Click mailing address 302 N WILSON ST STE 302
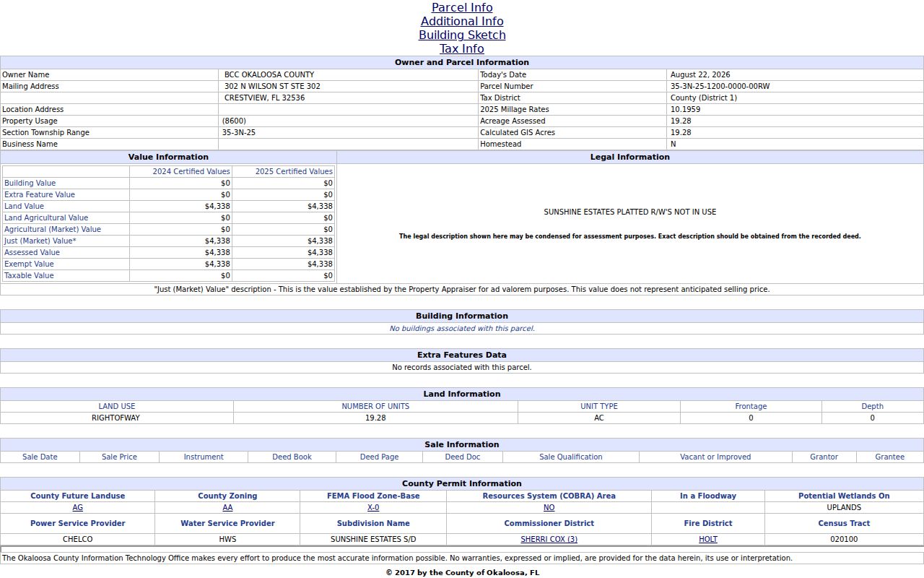This screenshot has width=924, height=578. point(272,86)
